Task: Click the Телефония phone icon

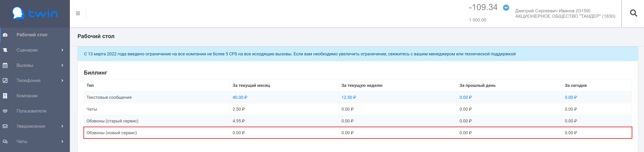Action: 5,81
